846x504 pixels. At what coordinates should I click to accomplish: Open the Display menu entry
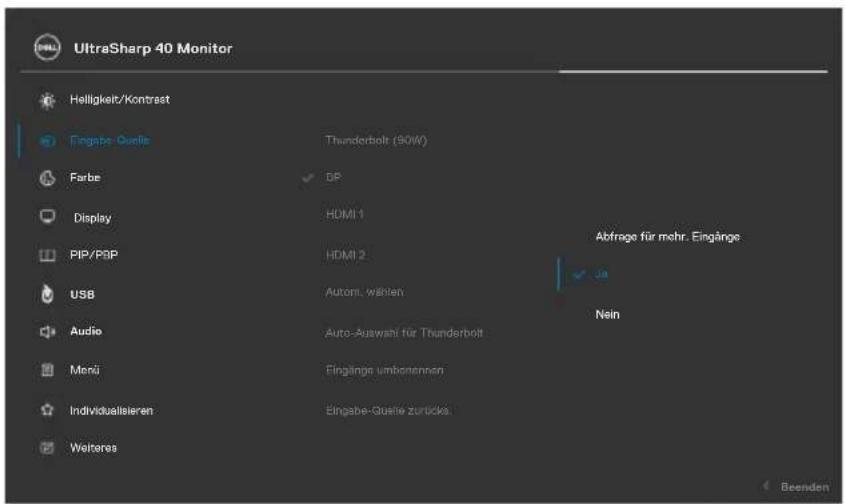[92, 218]
